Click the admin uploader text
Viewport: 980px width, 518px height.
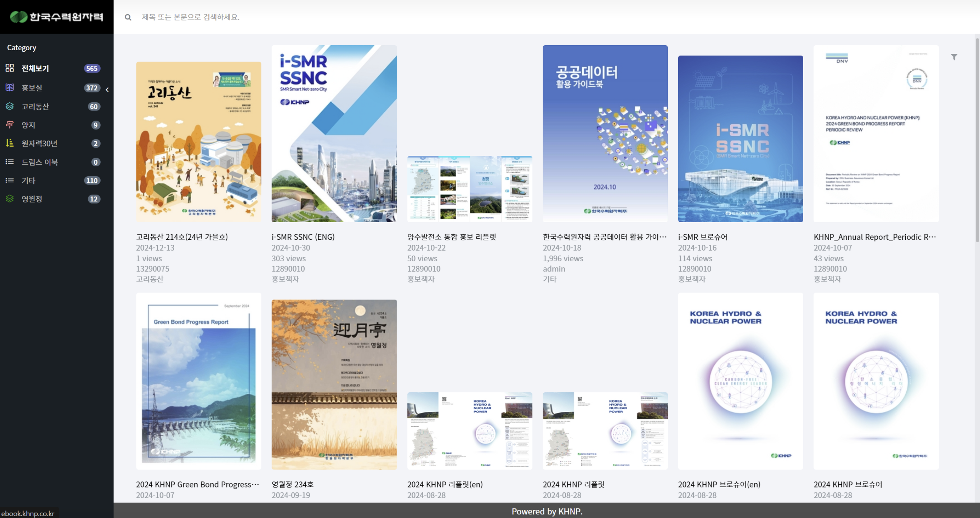point(554,269)
